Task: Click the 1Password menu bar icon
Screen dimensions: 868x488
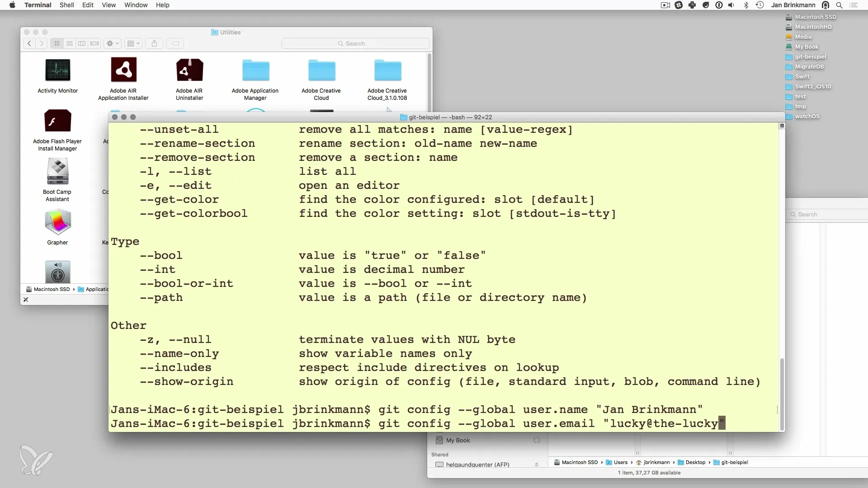Action: [719, 5]
